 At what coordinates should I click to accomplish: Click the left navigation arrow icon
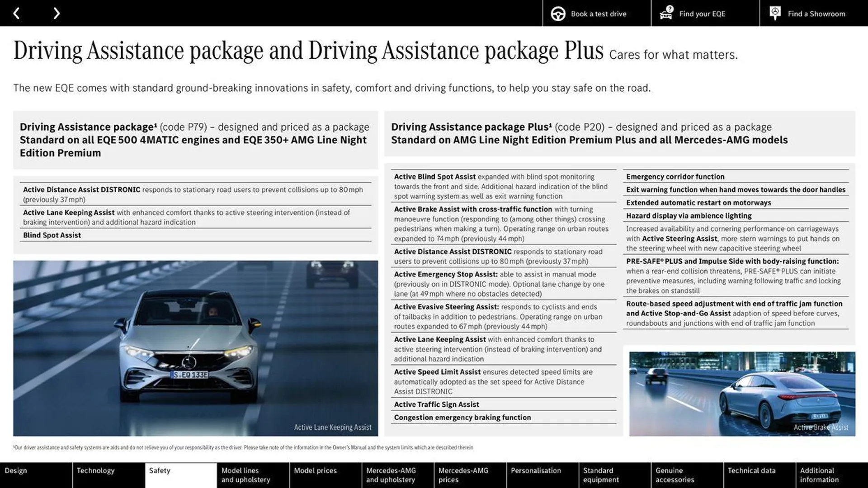pos(16,13)
